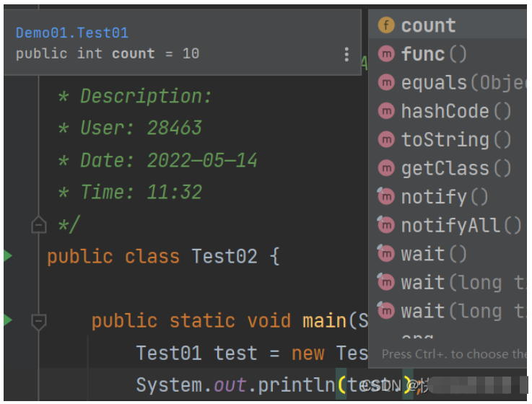Click the method icon beside getClass()
This screenshot has height=404, width=532.
(386, 167)
